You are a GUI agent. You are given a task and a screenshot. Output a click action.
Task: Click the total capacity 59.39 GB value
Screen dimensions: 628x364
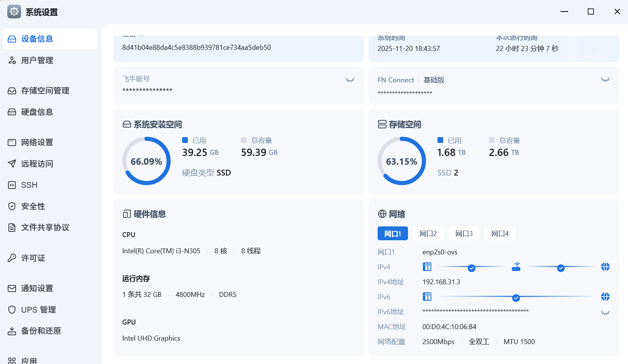click(x=260, y=152)
